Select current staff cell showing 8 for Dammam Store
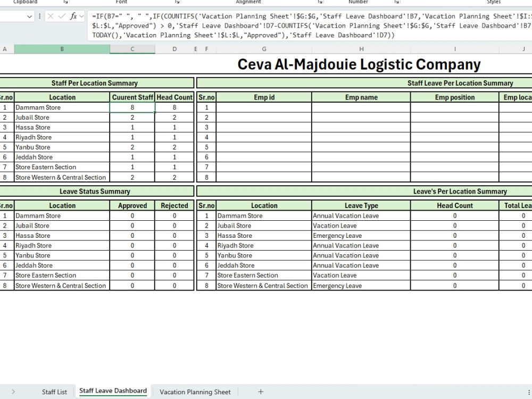This screenshot has height=399, width=532. [132, 107]
